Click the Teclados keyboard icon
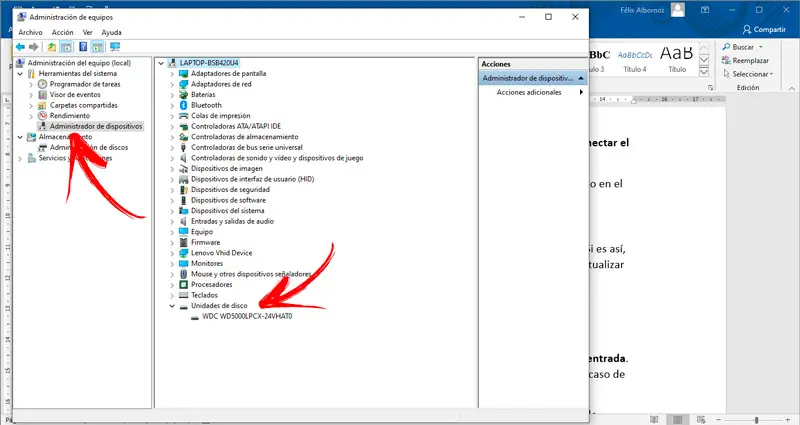The width and height of the screenshot is (800, 425). tap(184, 295)
